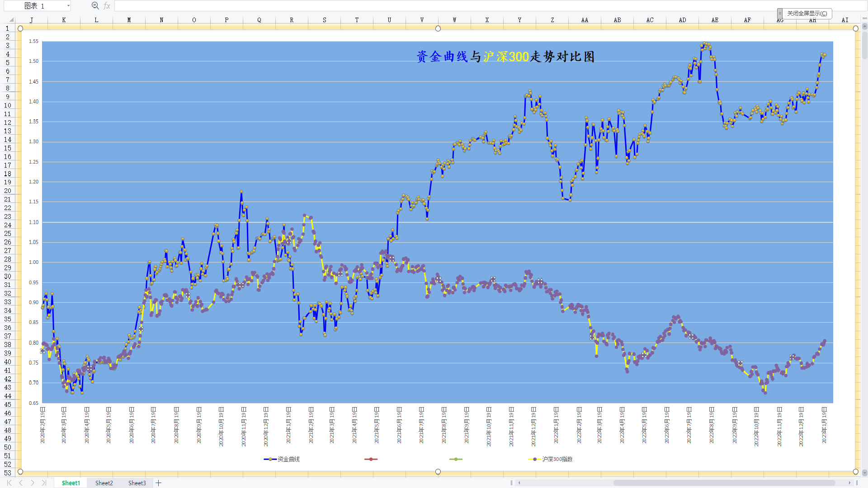Image resolution: width=868 pixels, height=488 pixels.
Task: Select the Sheet1 tab
Action: (x=71, y=483)
